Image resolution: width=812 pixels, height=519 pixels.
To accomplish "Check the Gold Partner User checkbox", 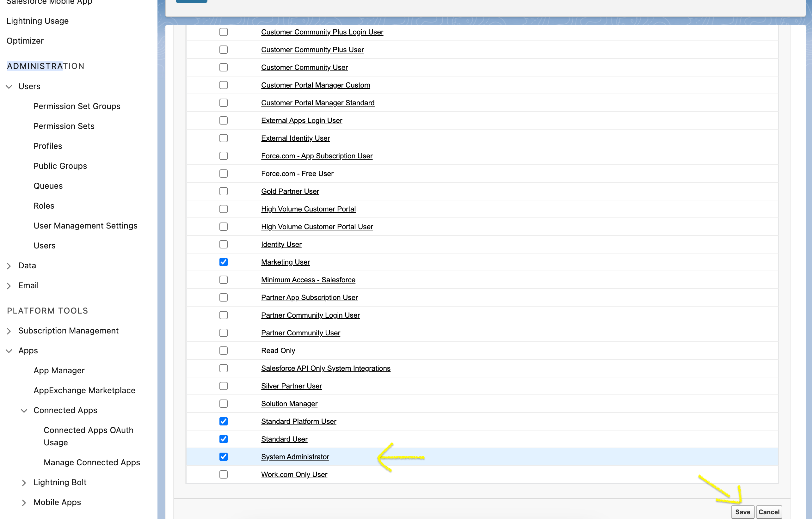I will 224,192.
